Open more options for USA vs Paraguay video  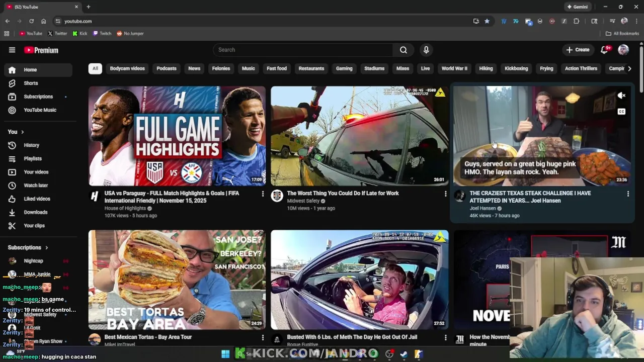(263, 194)
